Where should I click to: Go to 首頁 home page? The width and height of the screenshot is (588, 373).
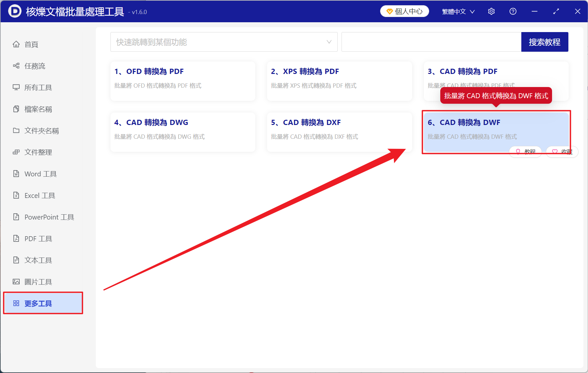point(31,44)
